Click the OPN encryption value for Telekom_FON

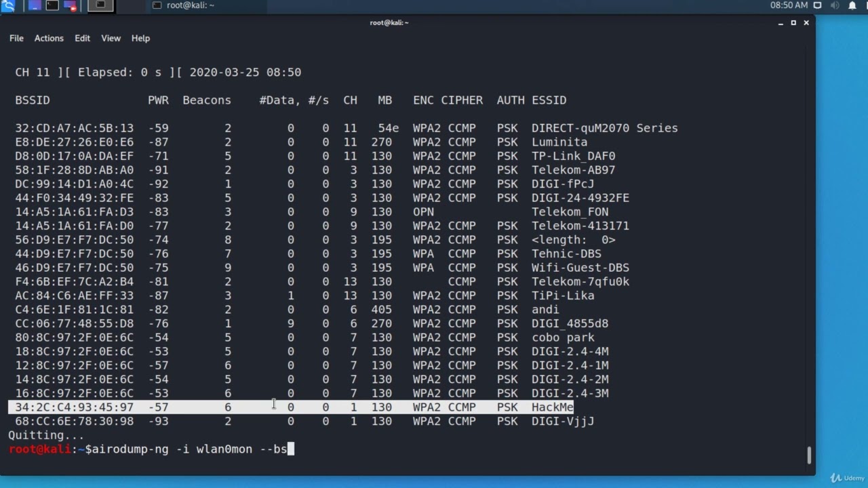pyautogui.click(x=423, y=211)
